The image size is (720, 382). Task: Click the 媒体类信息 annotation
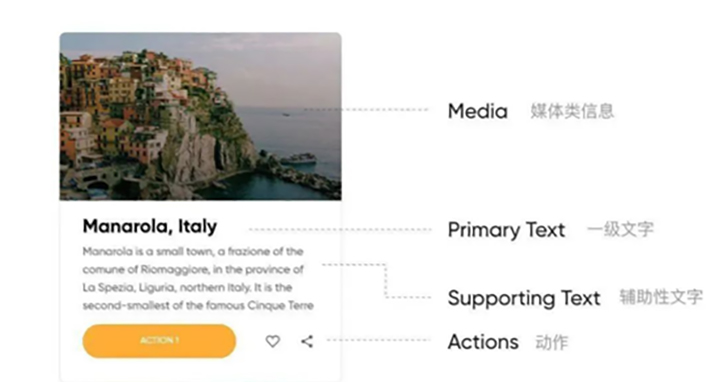(x=572, y=111)
